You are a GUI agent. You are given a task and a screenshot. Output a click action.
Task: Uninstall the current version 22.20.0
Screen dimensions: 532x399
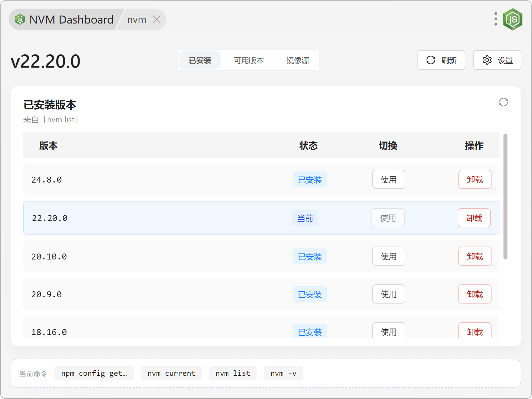click(x=474, y=218)
